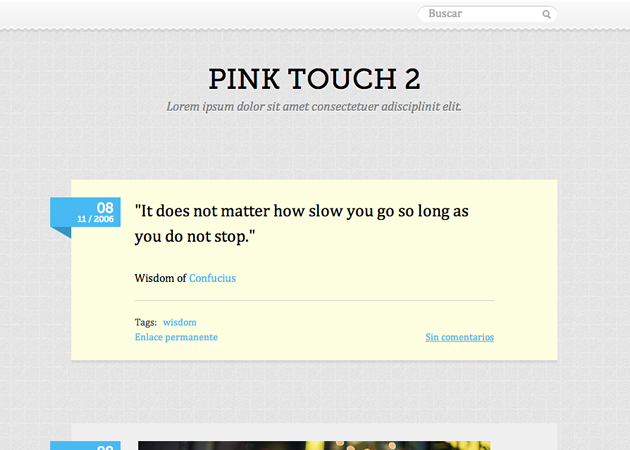This screenshot has width=630, height=450.
Task: Open the second post's image thumbnail
Action: tap(314, 445)
